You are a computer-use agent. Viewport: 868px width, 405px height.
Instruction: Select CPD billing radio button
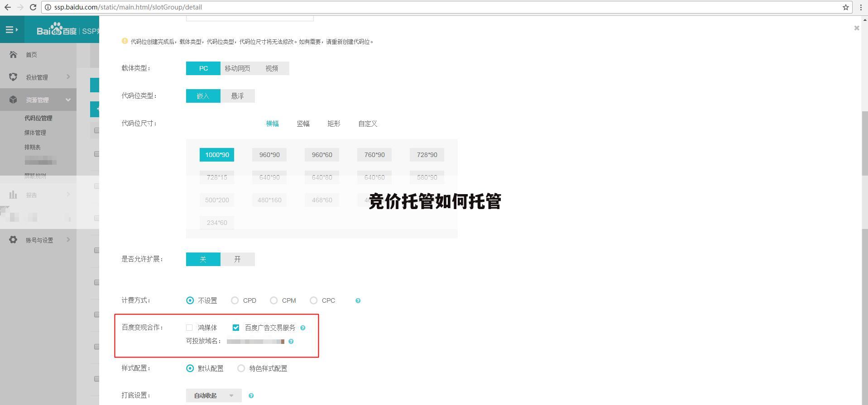[235, 300]
